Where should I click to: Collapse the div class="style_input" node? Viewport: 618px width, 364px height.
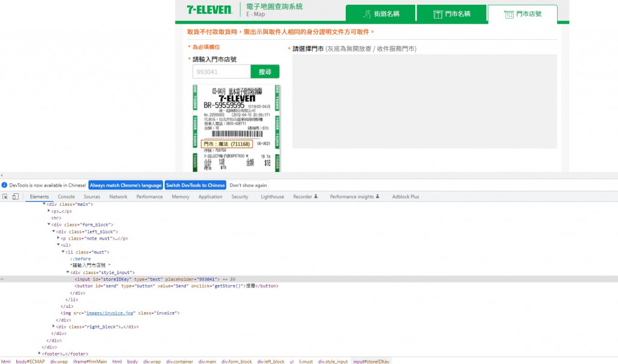[68, 272]
